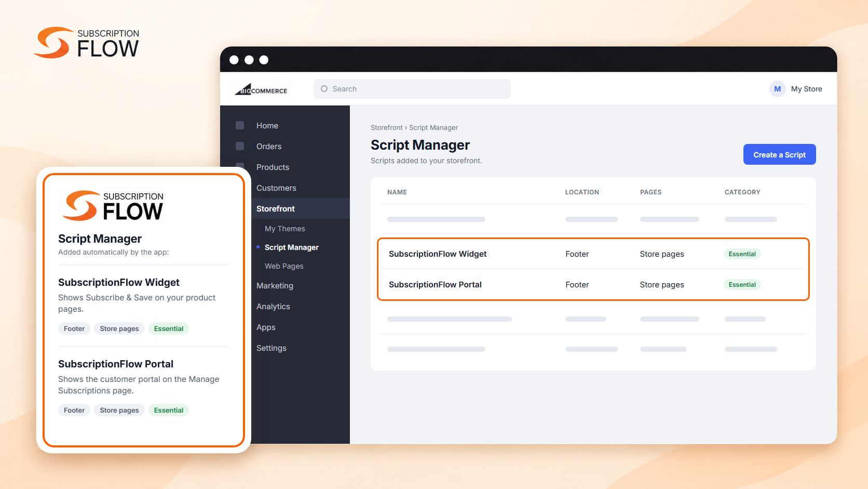Click Footer tag under card's Widget entry

coord(74,328)
